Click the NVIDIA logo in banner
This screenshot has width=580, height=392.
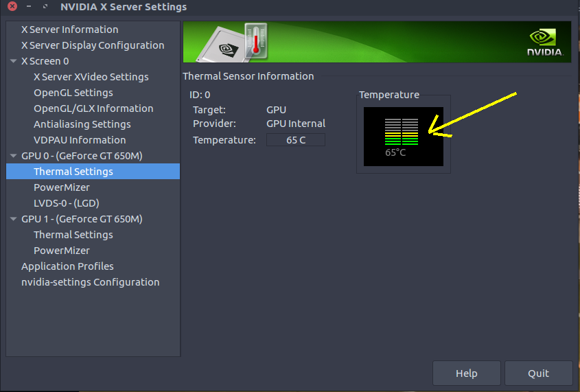point(545,42)
